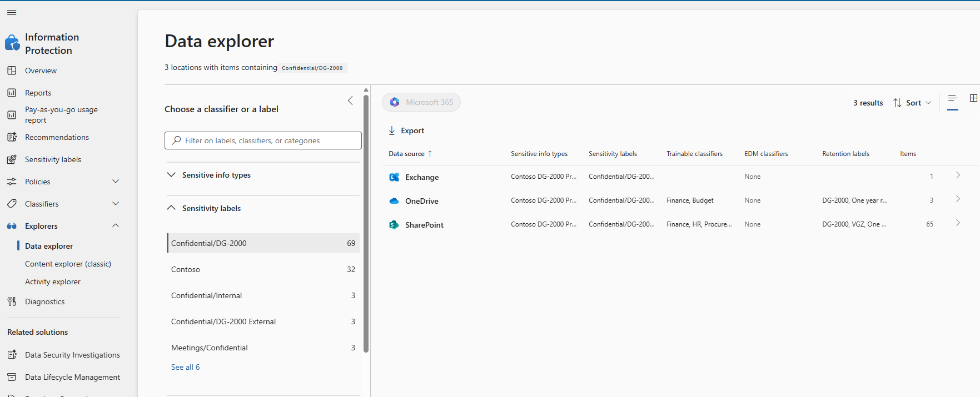Viewport: 980px width, 397px height.
Task: Select the Confidential/Internal label
Action: [263, 295]
